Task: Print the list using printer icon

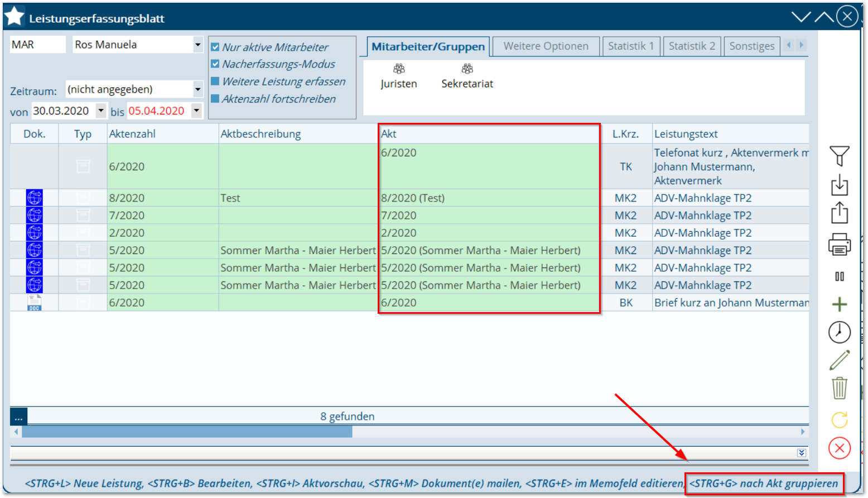Action: click(x=839, y=245)
